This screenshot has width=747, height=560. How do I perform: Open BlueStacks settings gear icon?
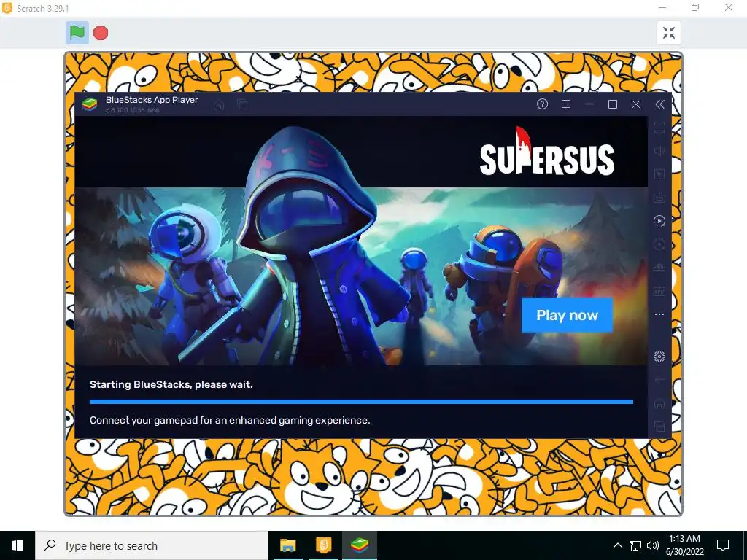pyautogui.click(x=659, y=356)
